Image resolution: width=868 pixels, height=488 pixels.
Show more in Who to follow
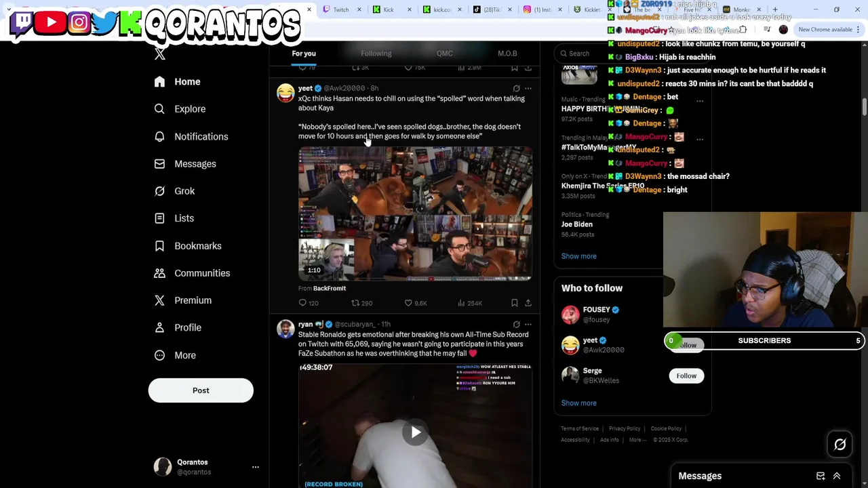[x=579, y=403]
